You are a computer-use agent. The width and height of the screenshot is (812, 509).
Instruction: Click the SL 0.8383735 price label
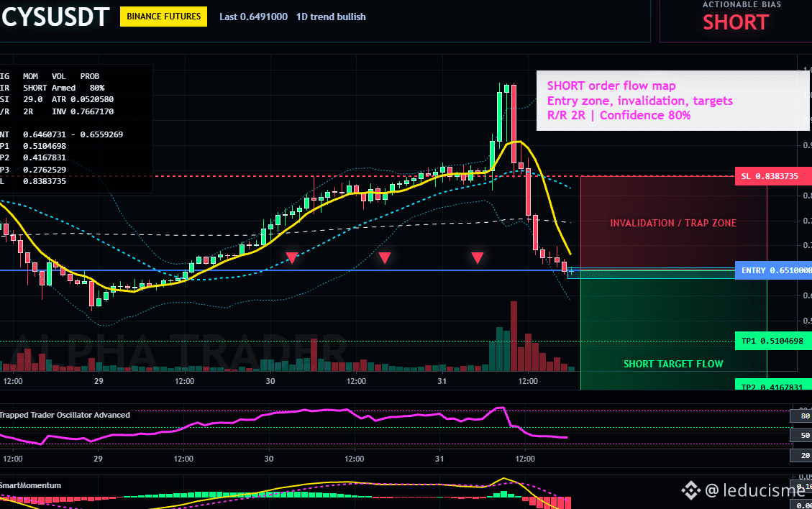click(x=773, y=176)
